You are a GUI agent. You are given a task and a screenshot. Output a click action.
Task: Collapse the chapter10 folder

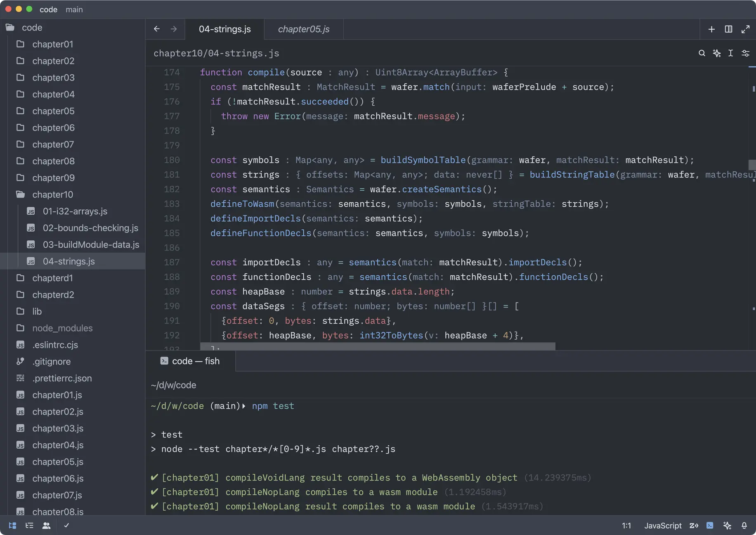click(52, 194)
